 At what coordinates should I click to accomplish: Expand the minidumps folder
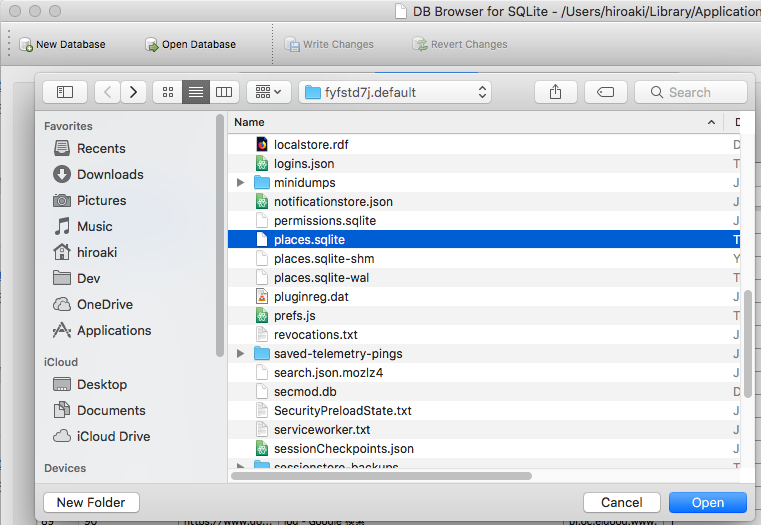(240, 182)
